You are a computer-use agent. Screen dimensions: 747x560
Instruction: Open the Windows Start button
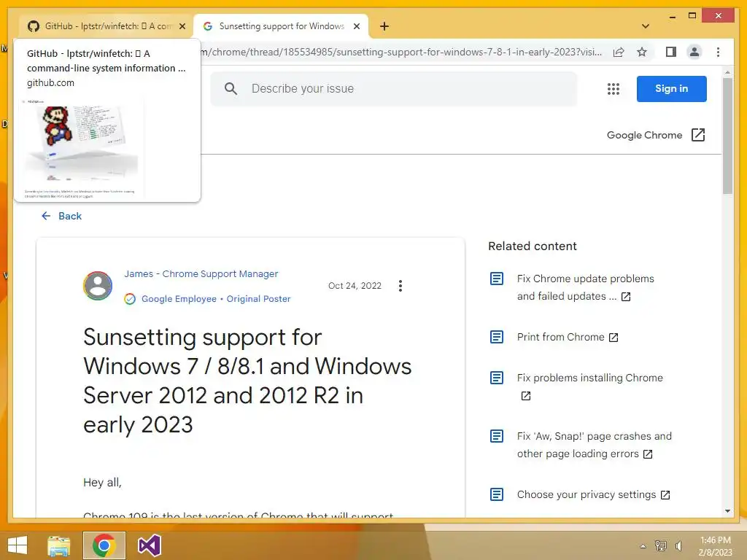point(18,545)
